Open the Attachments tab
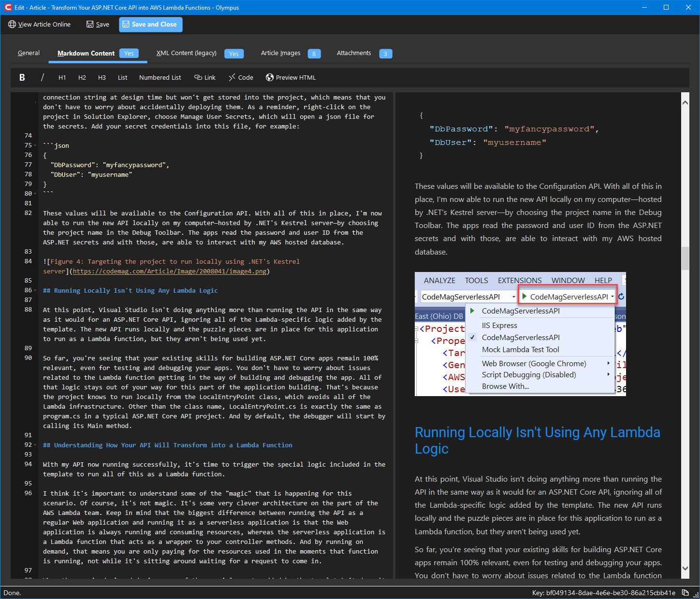This screenshot has height=599, width=700. (x=364, y=53)
